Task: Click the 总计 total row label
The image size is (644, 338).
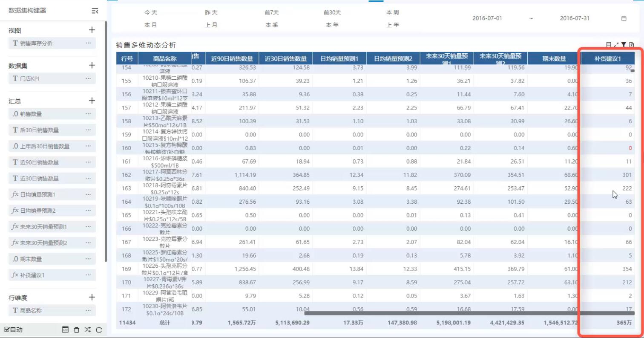Action: [165, 323]
